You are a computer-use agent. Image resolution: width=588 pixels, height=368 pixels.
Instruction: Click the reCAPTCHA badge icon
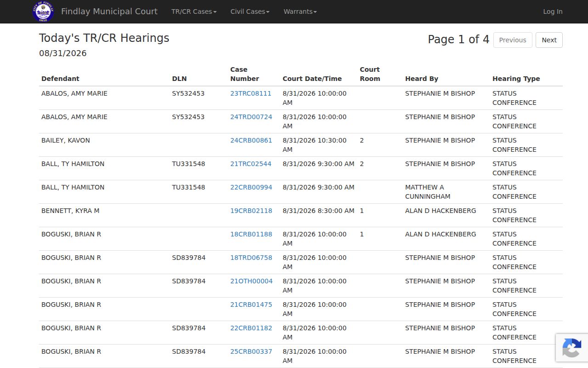(x=571, y=348)
